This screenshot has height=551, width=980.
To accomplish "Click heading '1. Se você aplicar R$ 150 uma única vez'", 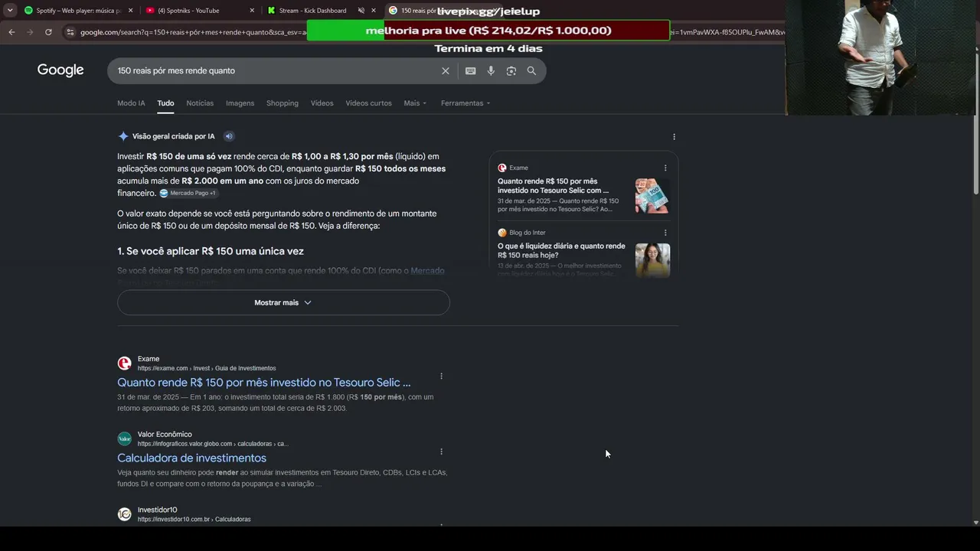I will pos(211,251).
